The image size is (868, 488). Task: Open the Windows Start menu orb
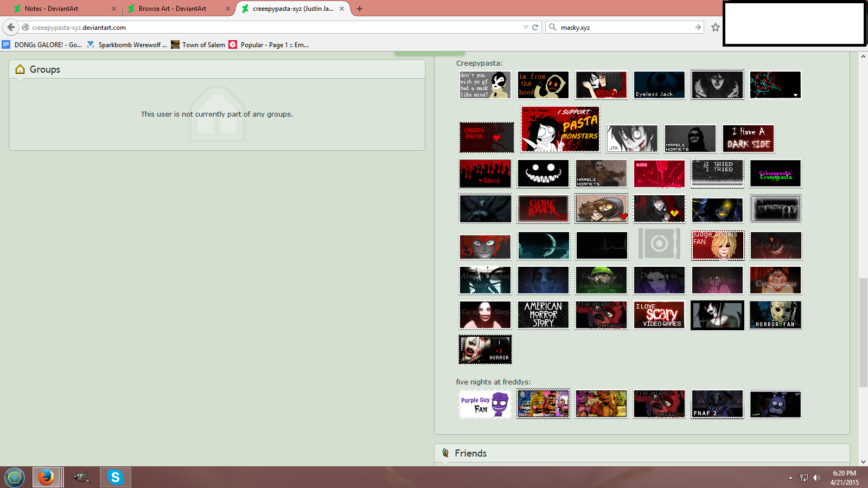point(15,477)
